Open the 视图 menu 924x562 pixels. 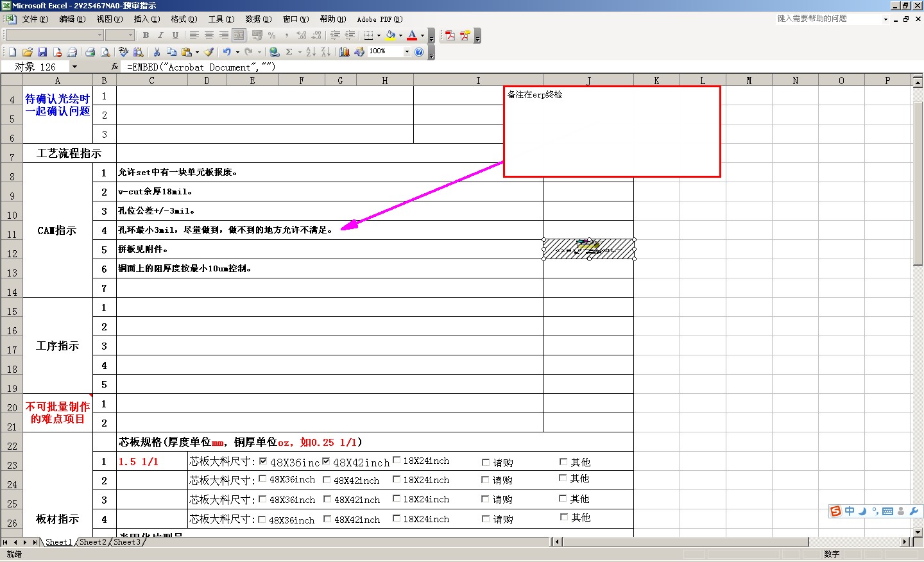tap(109, 19)
